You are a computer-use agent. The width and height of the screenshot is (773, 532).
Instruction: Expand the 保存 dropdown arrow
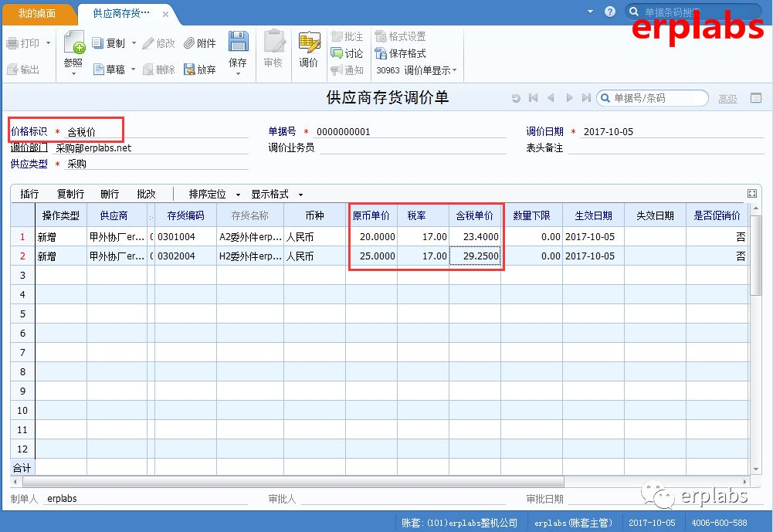(x=238, y=73)
